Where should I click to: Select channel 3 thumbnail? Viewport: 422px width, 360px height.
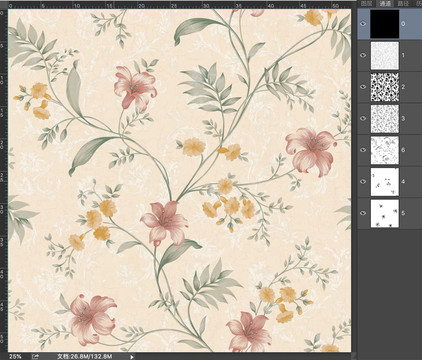point(385,118)
